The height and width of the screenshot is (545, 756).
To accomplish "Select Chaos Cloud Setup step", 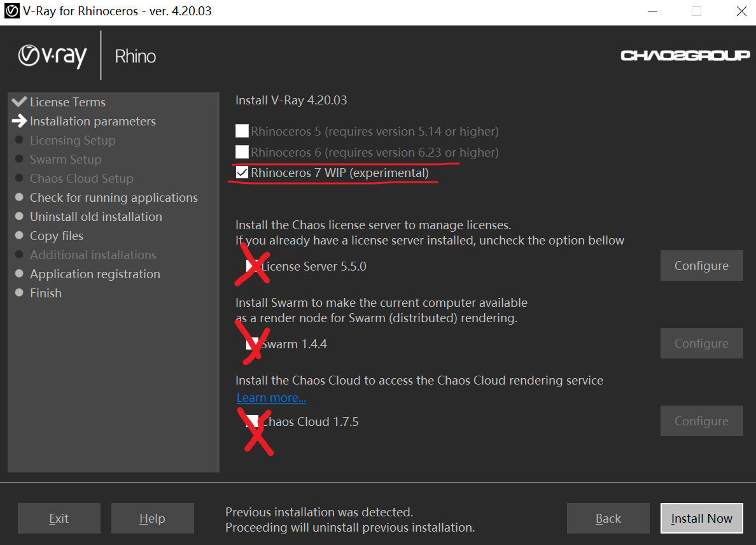I will pos(81,178).
